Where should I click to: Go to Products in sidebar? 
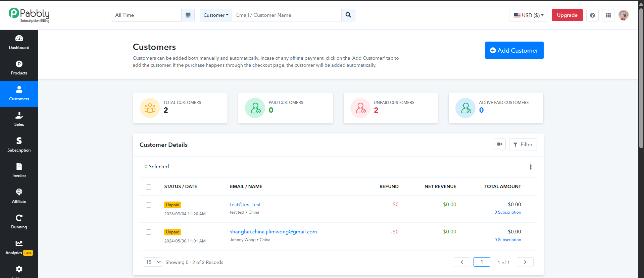pyautogui.click(x=19, y=68)
